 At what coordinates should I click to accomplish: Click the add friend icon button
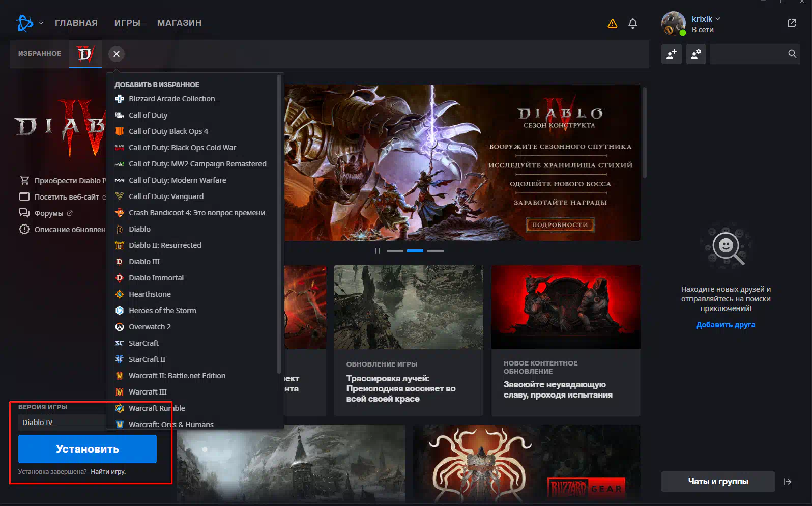tap(672, 54)
